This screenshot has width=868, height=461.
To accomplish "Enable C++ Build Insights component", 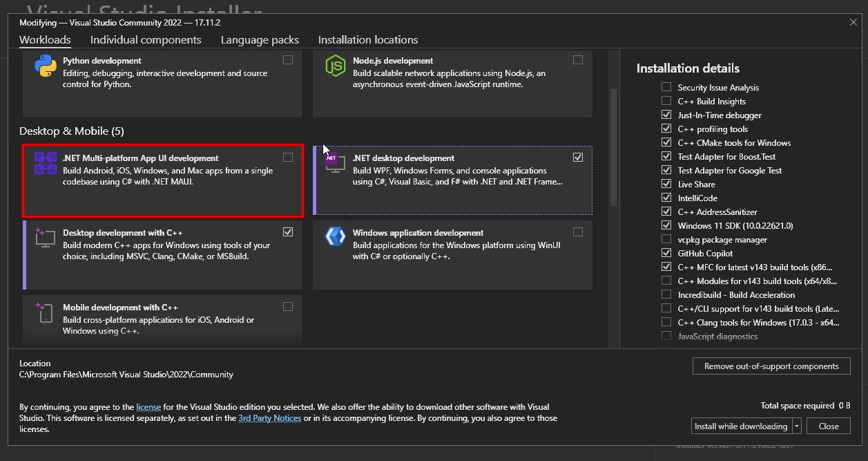I will pyautogui.click(x=666, y=101).
